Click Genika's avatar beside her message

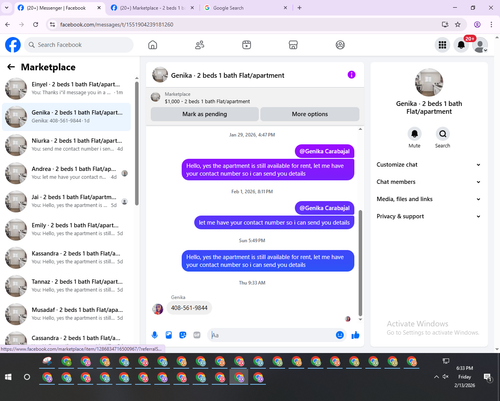point(158,309)
